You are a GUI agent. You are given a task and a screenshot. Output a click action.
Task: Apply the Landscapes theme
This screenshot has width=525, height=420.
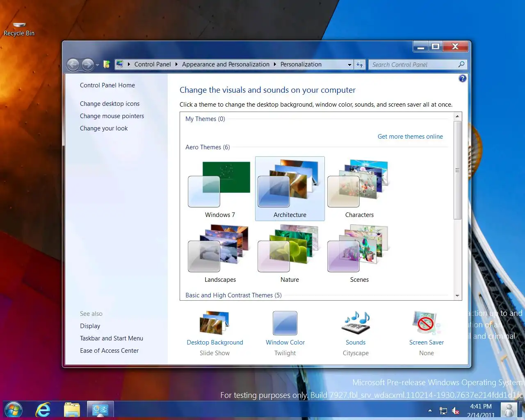[220, 254]
